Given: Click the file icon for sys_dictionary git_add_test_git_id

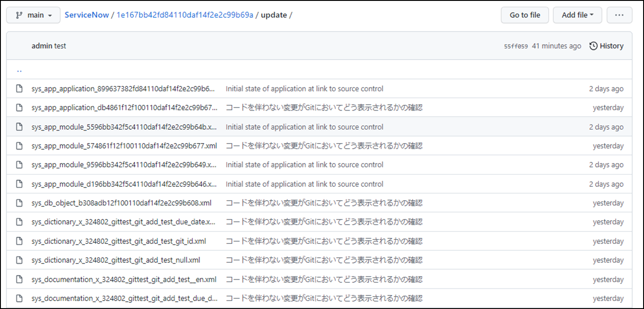Looking at the screenshot, I should [19, 241].
